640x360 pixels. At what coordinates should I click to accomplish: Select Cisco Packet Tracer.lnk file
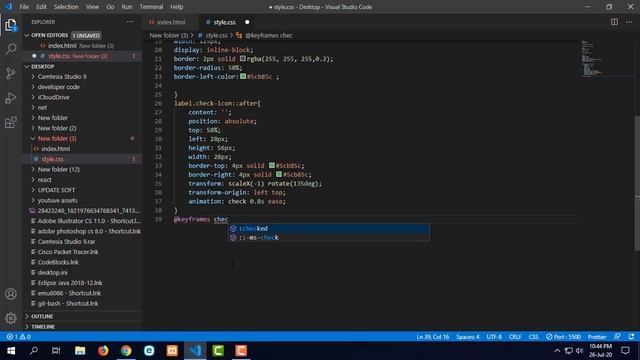pyautogui.click(x=68, y=252)
